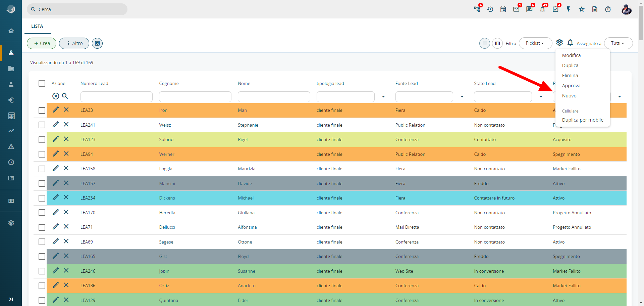Expand the Fonte Lead filter dropdown arrow
Screen dimensions: 644x306
coord(462,97)
